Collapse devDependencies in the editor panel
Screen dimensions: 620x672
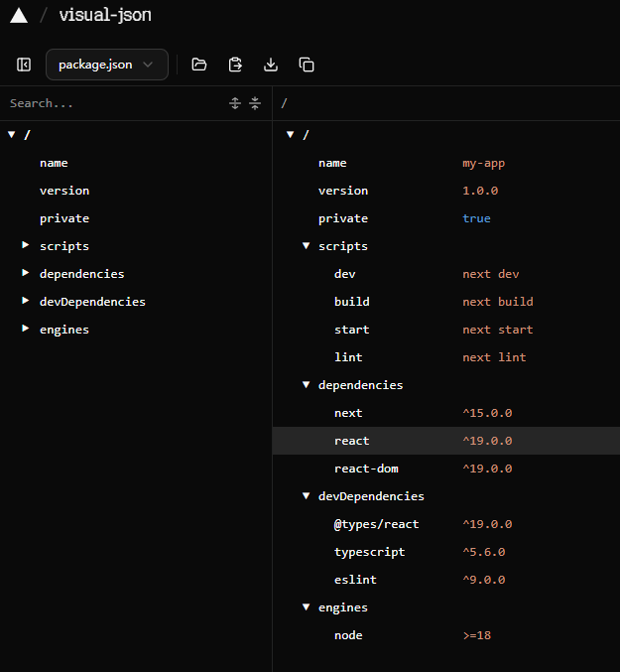click(x=307, y=496)
